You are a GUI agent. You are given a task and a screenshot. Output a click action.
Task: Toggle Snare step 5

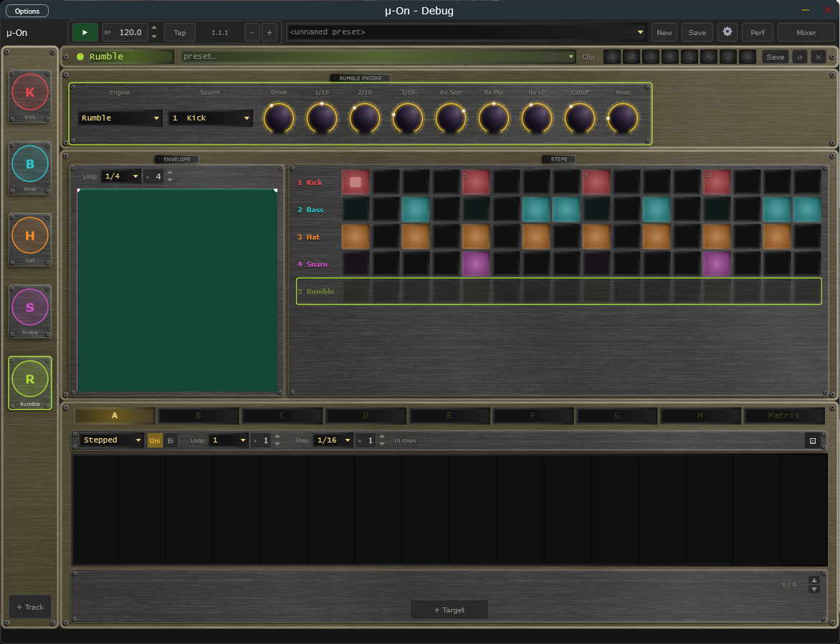point(476,265)
